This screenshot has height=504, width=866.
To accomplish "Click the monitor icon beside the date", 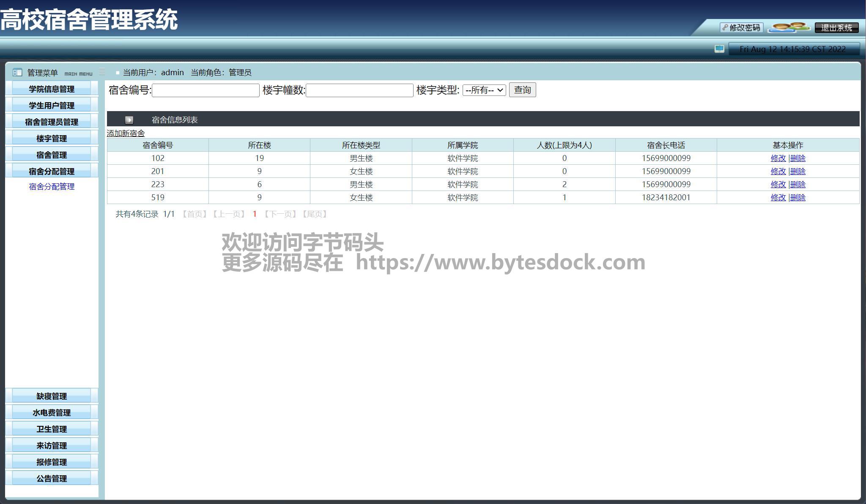I will [719, 49].
